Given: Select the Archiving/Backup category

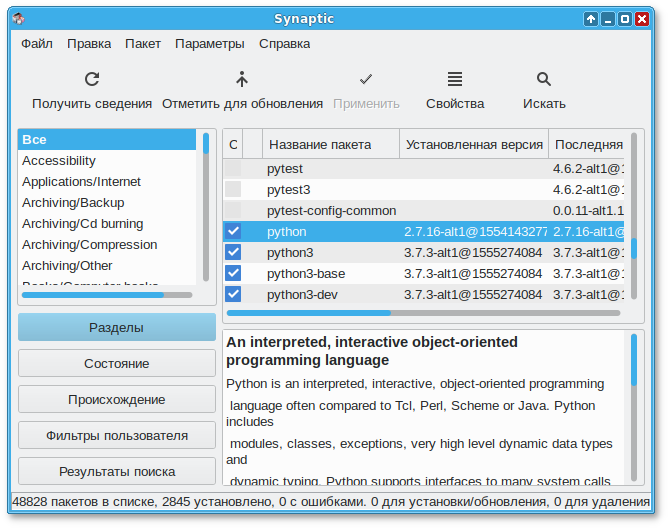Looking at the screenshot, I should 107,202.
